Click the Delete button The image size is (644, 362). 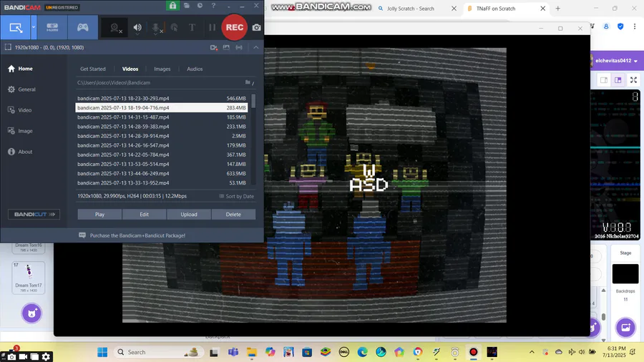point(233,214)
